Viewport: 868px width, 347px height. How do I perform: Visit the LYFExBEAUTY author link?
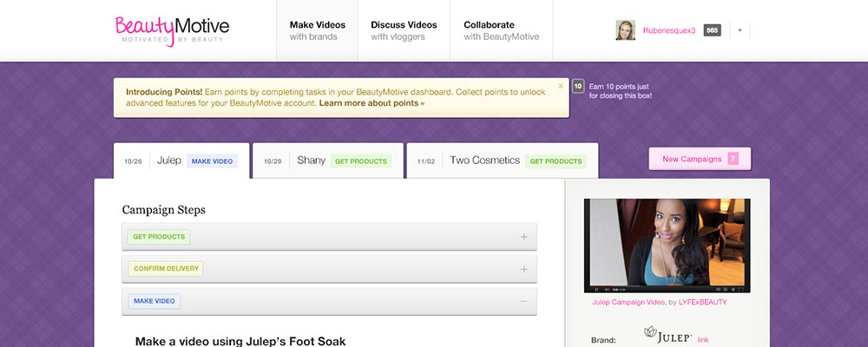pos(702,302)
